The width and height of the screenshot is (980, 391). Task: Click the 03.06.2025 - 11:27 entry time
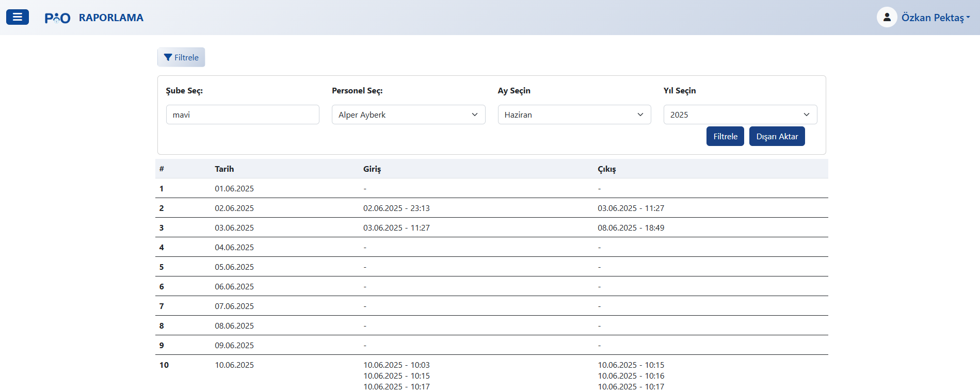tap(396, 227)
